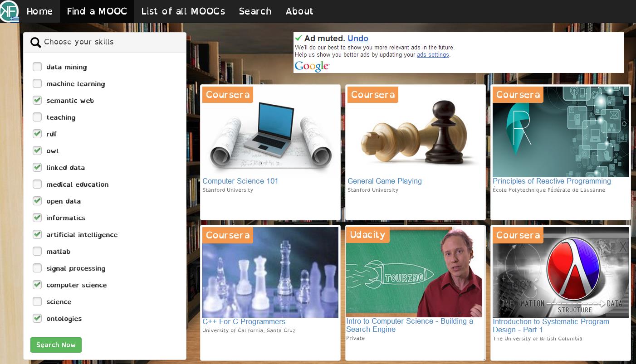This screenshot has width=636, height=364.
Task: Tick the teaching checkbox
Action: click(x=37, y=117)
